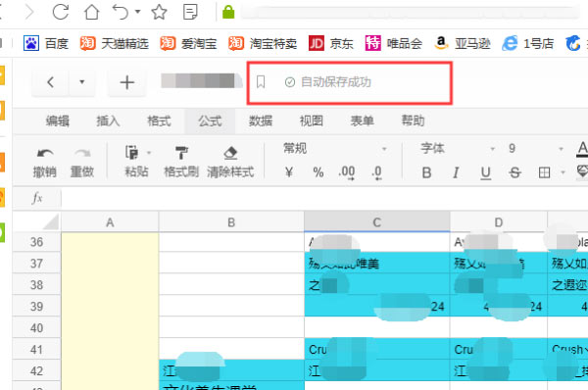
Task: Select column D header
Action: 499,222
